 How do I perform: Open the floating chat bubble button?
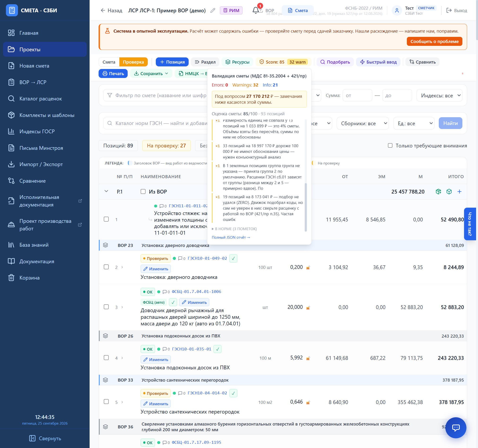tap(456, 428)
